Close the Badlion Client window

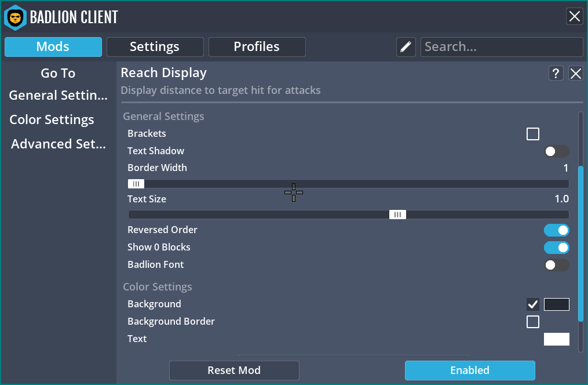(575, 16)
